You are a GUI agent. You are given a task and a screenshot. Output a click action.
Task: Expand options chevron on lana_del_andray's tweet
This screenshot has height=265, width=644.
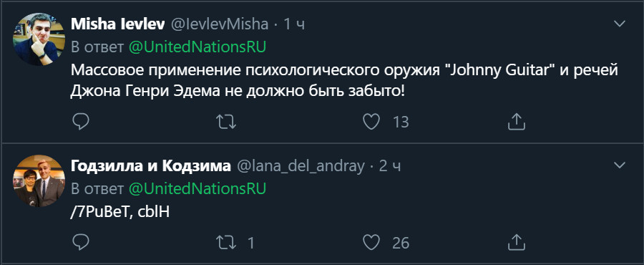[619, 165]
